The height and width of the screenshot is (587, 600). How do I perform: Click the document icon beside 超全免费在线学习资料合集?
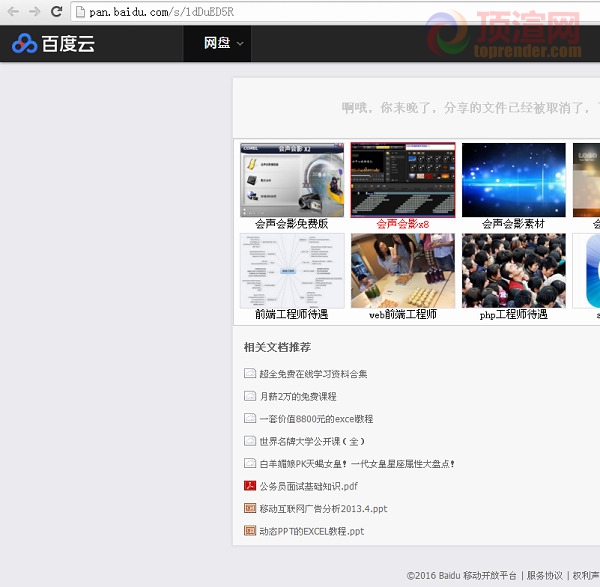pos(250,373)
